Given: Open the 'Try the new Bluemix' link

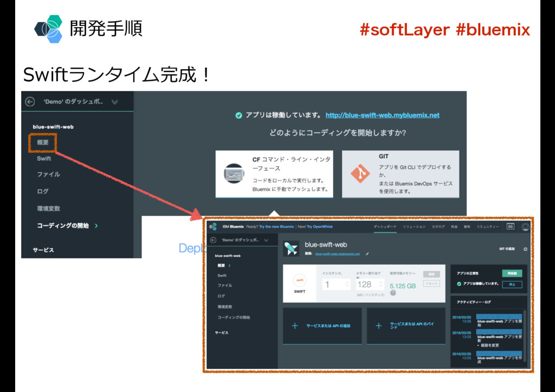Looking at the screenshot, I should tap(276, 226).
